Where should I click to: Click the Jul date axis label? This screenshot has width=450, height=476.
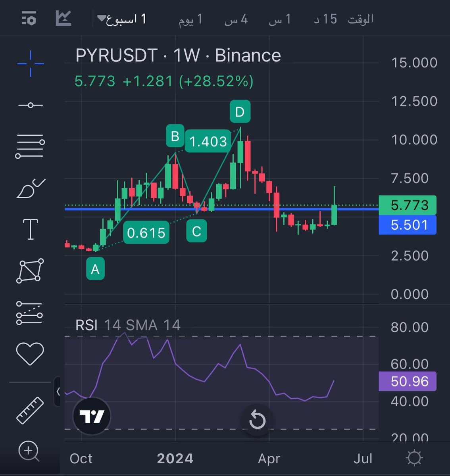point(363,459)
